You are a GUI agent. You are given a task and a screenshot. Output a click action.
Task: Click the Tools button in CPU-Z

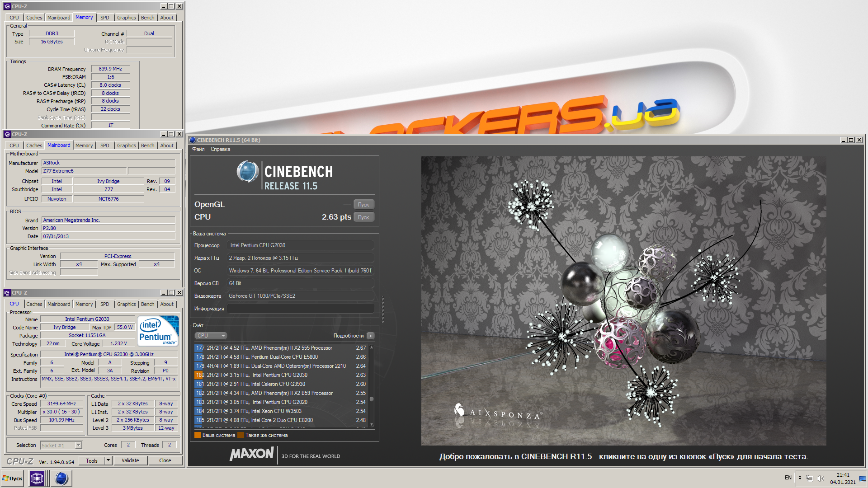click(x=92, y=460)
